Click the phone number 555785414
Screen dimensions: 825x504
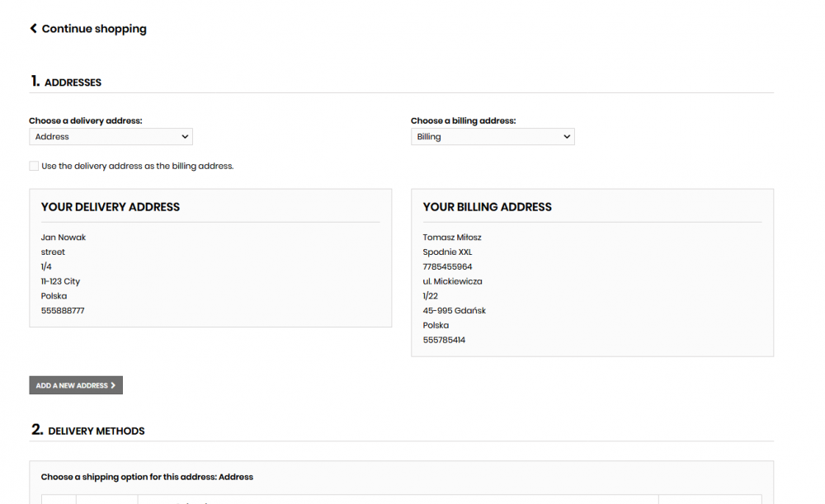[444, 339]
